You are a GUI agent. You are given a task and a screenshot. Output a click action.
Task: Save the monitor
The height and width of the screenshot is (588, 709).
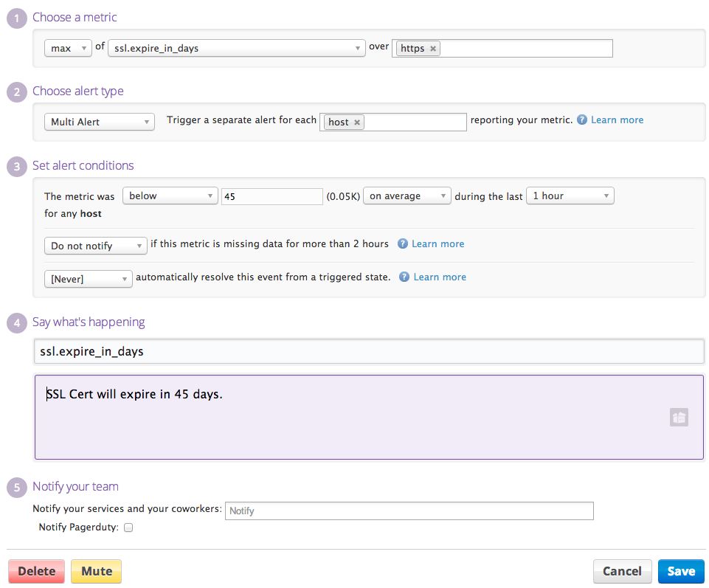point(682,571)
